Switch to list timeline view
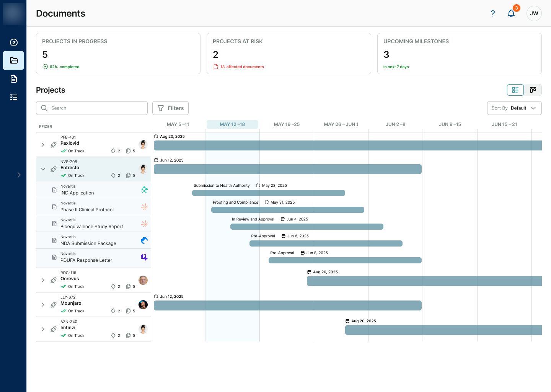 pos(515,90)
